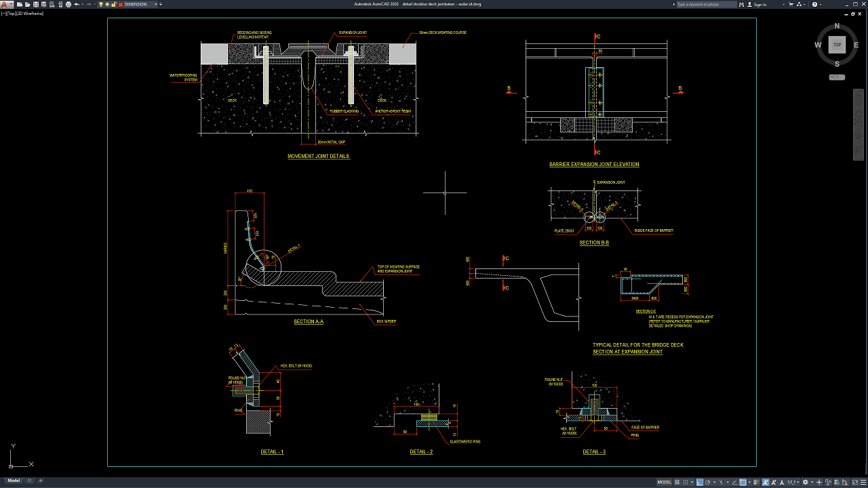Toggle the layer lock padlock icon
868x488 pixels.
[113, 4]
